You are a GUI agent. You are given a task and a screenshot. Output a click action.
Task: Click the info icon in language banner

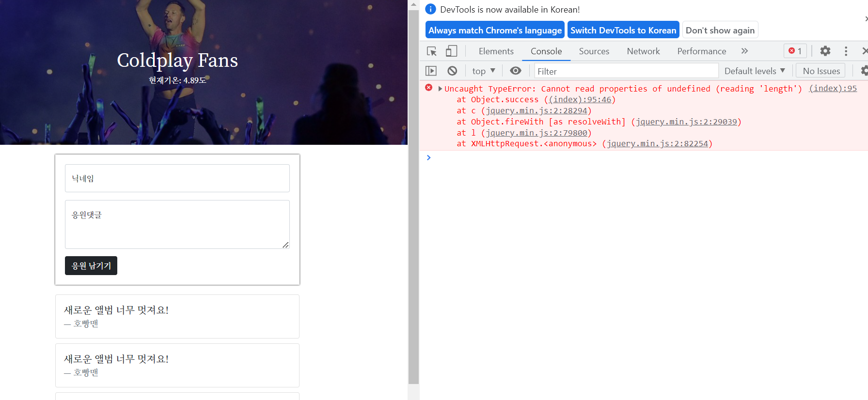[430, 9]
